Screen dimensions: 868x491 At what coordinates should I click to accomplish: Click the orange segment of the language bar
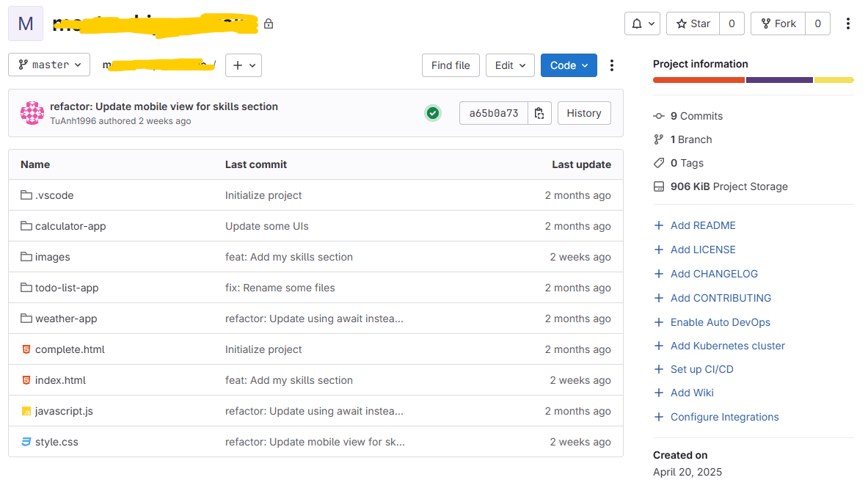(697, 79)
